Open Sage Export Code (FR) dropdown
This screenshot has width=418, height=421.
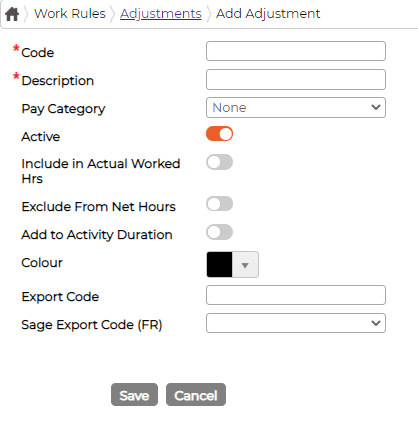click(x=296, y=323)
